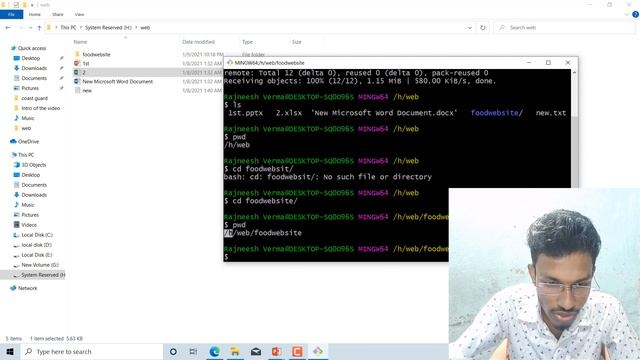Open address bar history dropdown
This screenshot has height=360, width=640.
[470, 28]
